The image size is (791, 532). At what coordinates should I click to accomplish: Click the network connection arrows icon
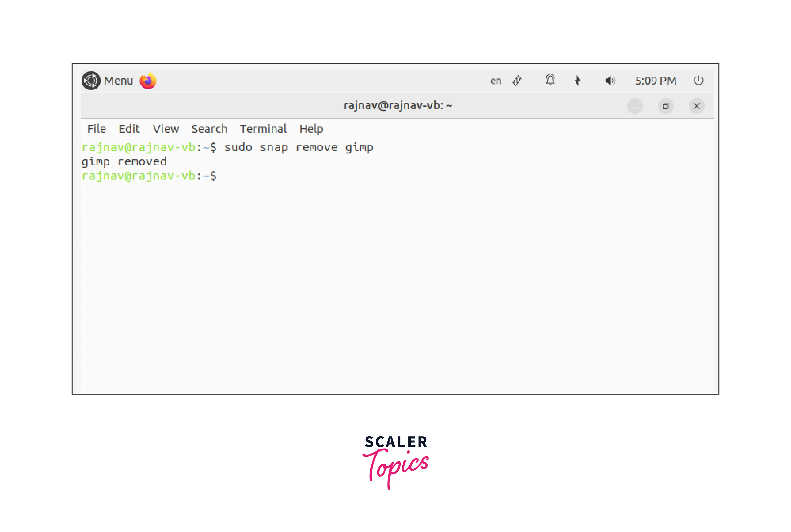coord(517,81)
